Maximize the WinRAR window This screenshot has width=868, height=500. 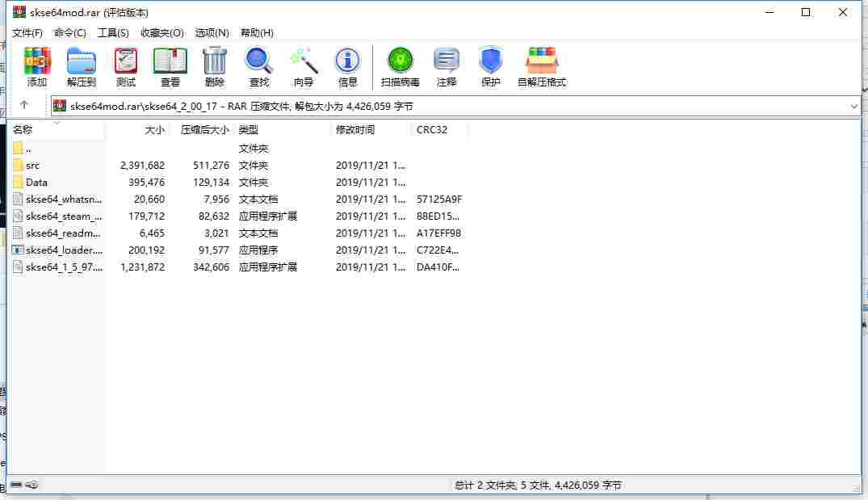(806, 12)
